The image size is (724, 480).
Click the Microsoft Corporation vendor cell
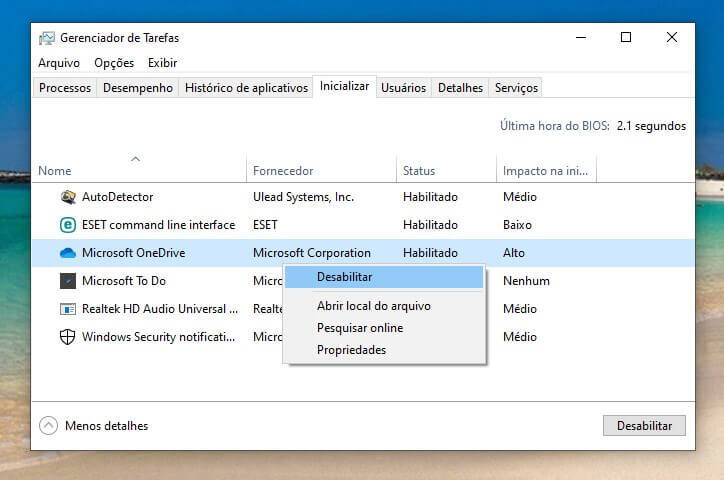click(312, 253)
